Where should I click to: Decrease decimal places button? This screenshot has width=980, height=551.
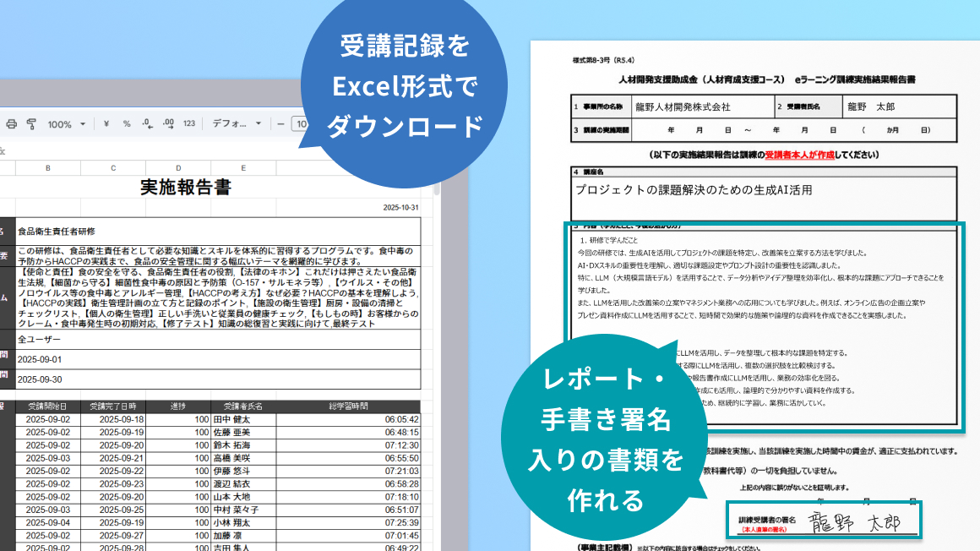tap(147, 124)
